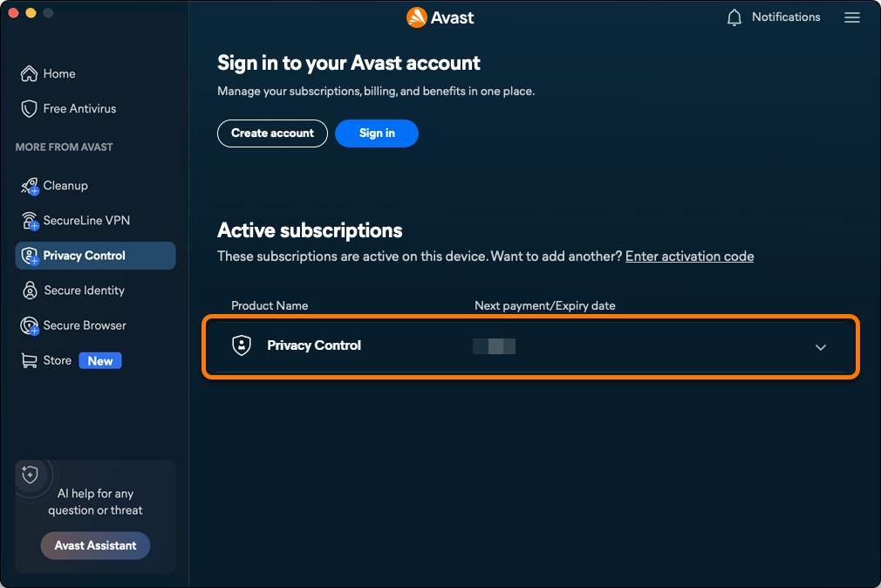This screenshot has height=588, width=881.
Task: Open Secure Browser via its globe icon
Action: (x=29, y=325)
